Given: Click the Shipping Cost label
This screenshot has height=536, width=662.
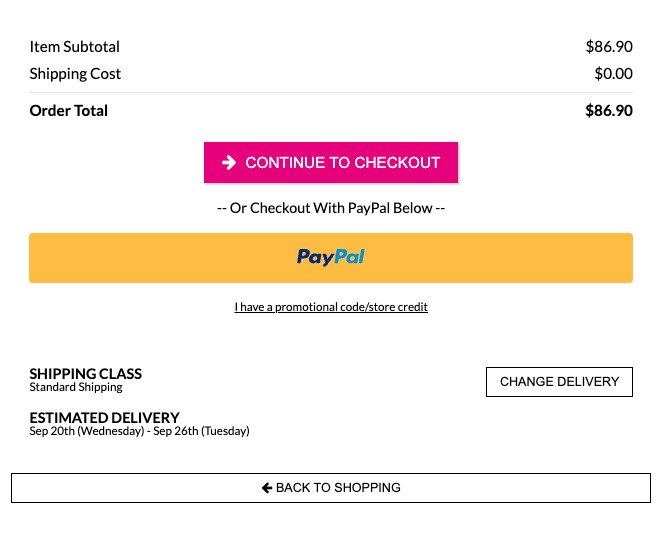Looking at the screenshot, I should tap(75, 74).
